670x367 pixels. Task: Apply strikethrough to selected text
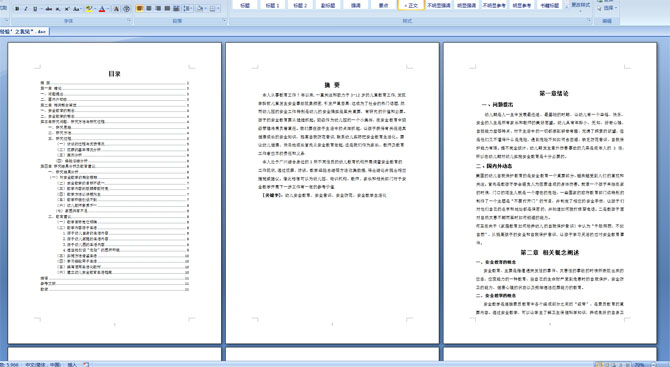[x=49, y=9]
